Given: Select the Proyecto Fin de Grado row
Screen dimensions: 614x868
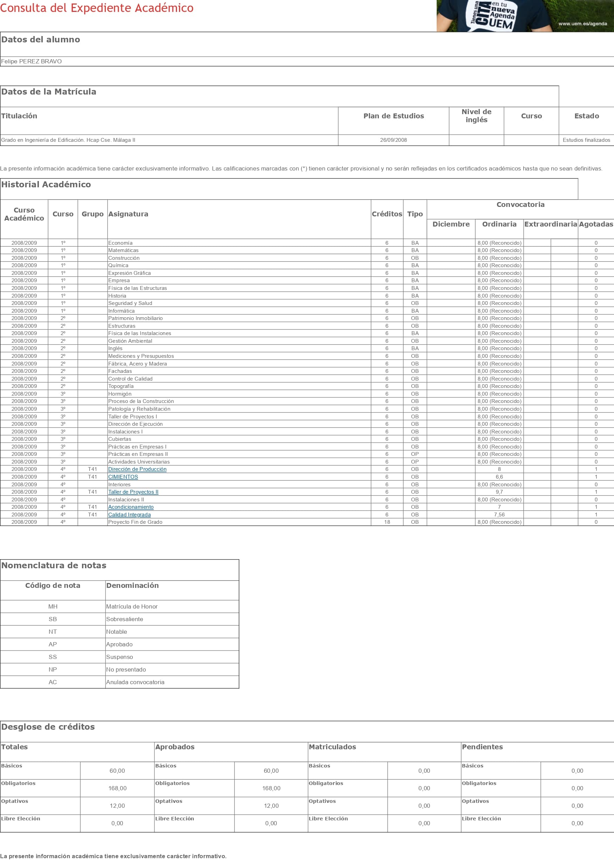Looking at the screenshot, I should (x=135, y=522).
